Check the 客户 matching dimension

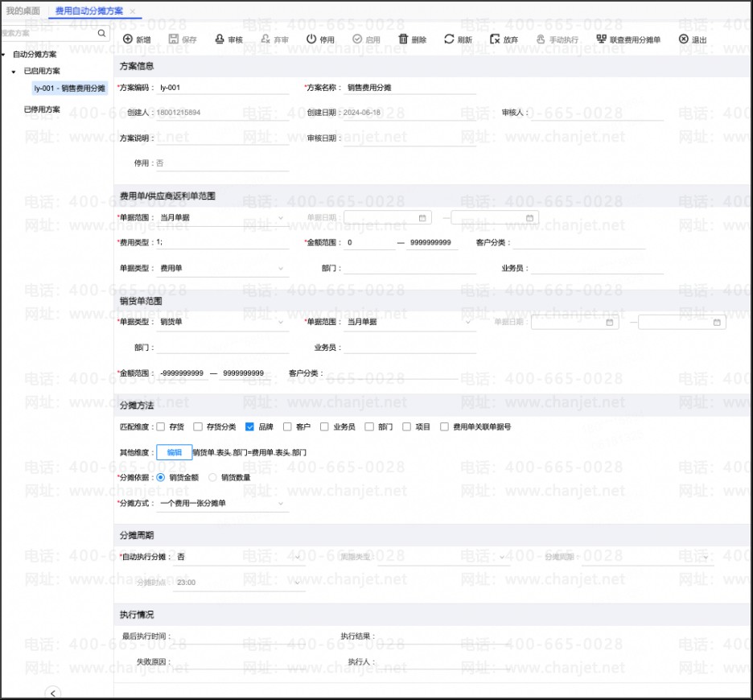(x=287, y=426)
